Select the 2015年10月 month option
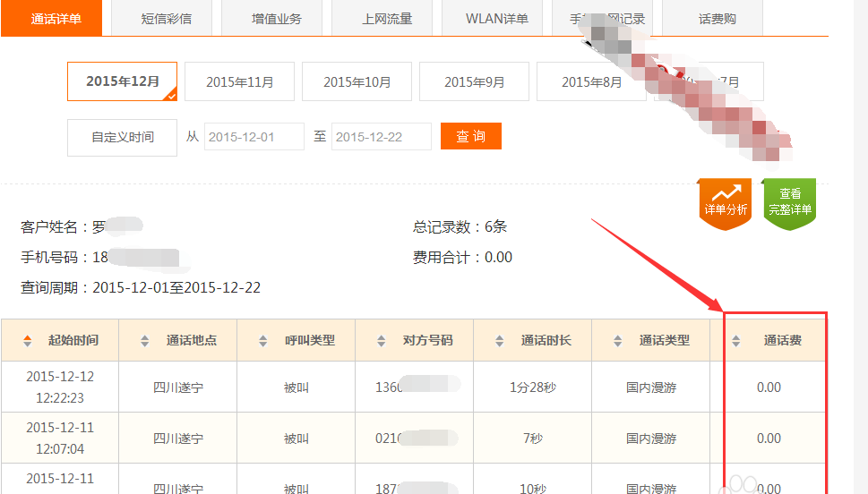Screen dimensions: 868x494 [x=357, y=81]
